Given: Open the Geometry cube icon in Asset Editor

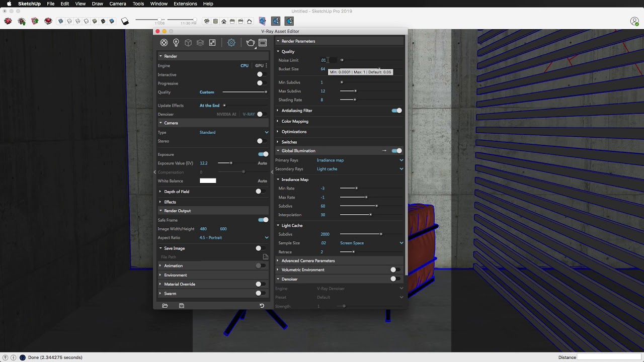Looking at the screenshot, I should tap(188, 43).
